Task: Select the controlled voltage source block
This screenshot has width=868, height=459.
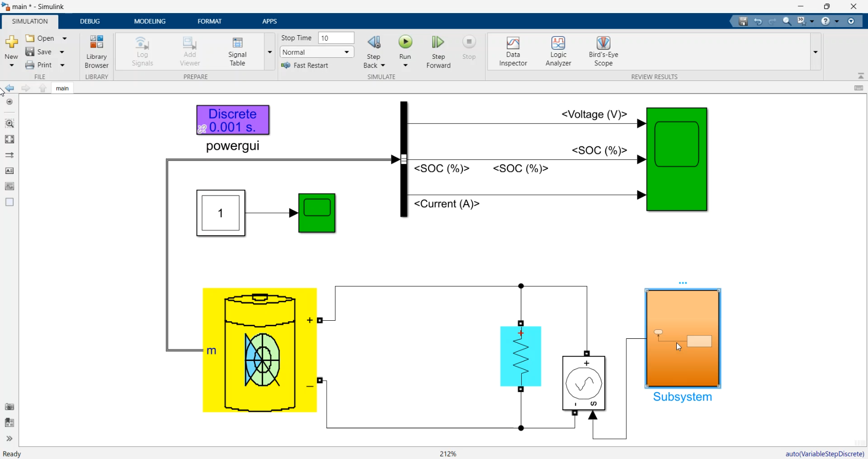Action: 584,383
